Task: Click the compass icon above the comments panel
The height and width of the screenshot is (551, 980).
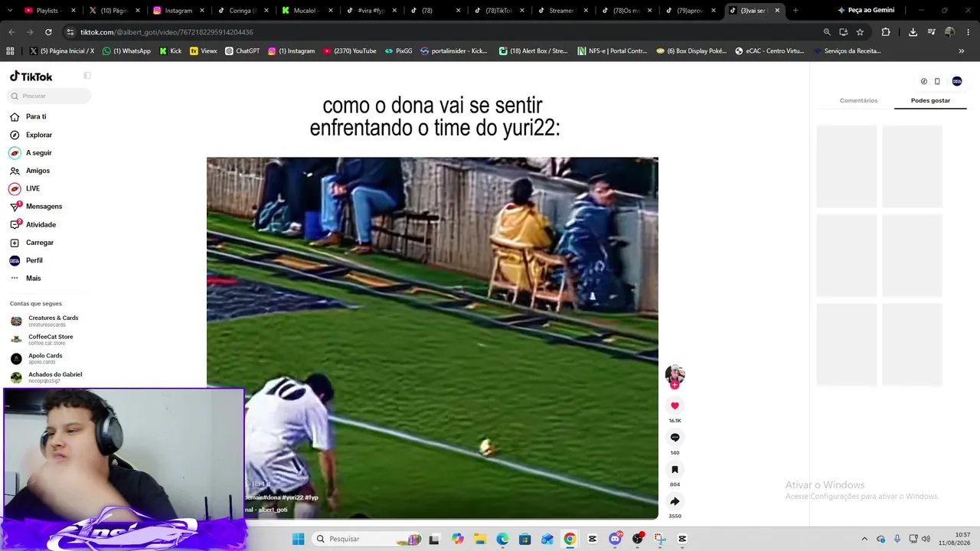Action: coord(923,81)
